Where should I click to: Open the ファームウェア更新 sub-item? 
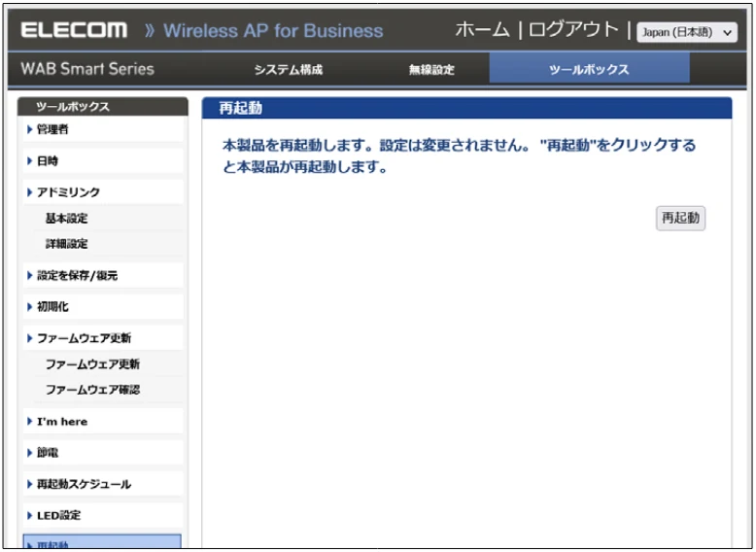click(92, 364)
